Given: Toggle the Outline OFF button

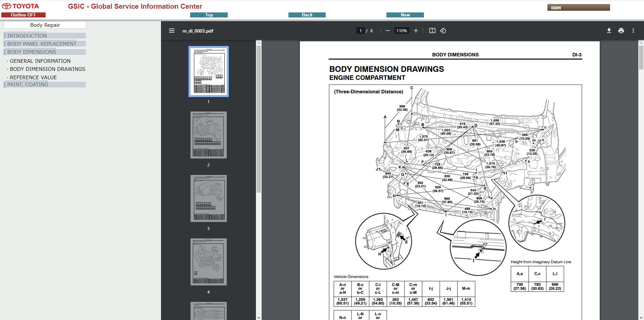Looking at the screenshot, I should click(x=23, y=15).
